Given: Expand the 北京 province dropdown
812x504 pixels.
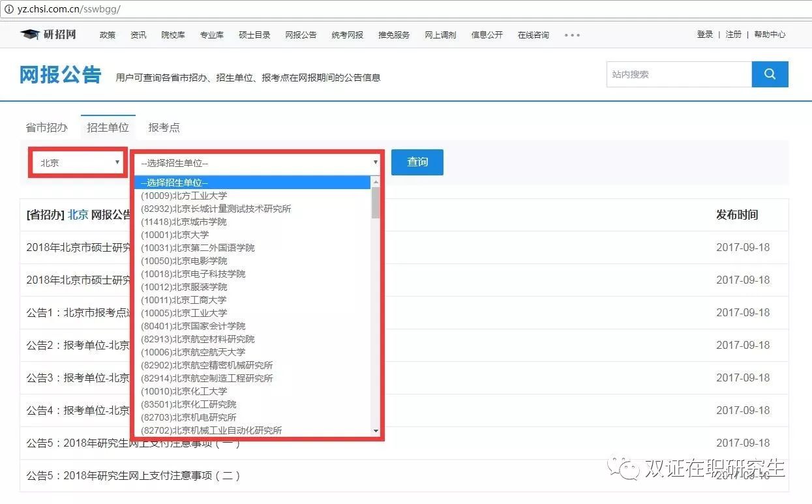Looking at the screenshot, I should 78,163.
